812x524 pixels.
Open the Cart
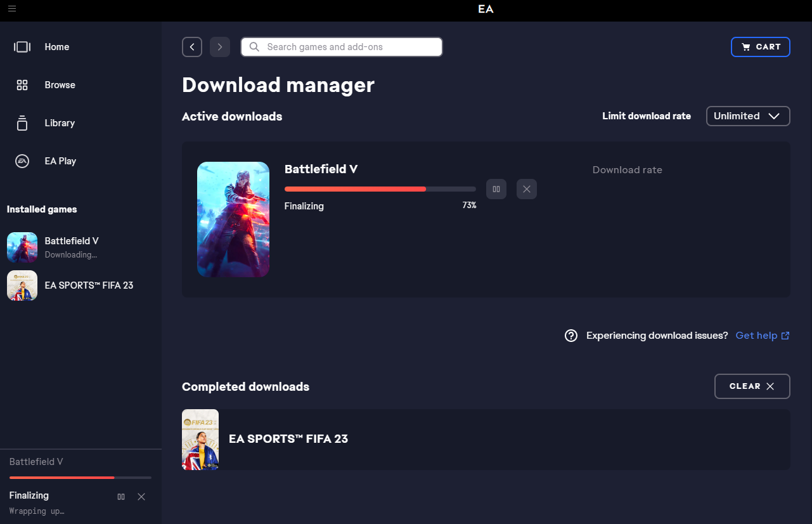click(761, 47)
